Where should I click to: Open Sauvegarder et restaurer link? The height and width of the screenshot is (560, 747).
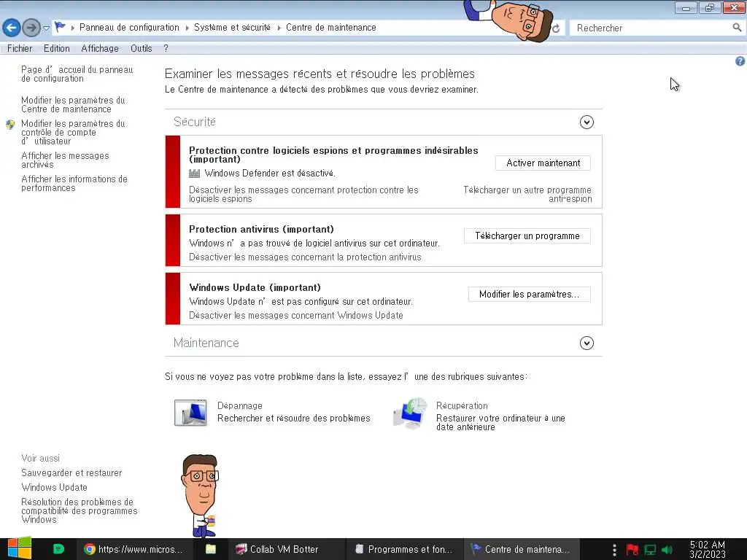[x=71, y=472]
